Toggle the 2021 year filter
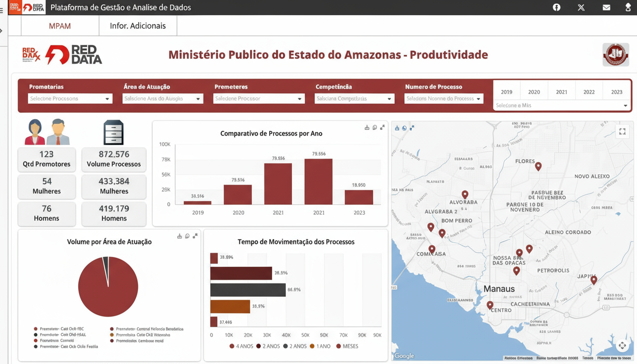Viewport: 637px width, 364px height. pyautogui.click(x=562, y=92)
